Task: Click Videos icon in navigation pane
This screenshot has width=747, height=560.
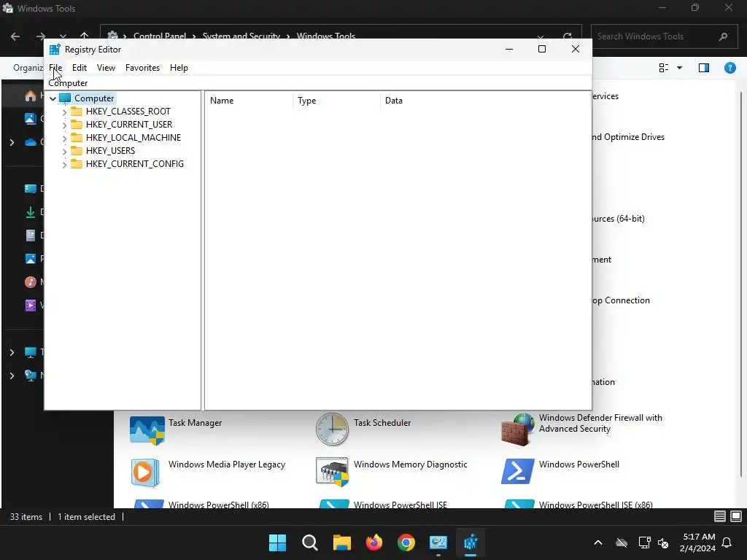Action: point(31,306)
